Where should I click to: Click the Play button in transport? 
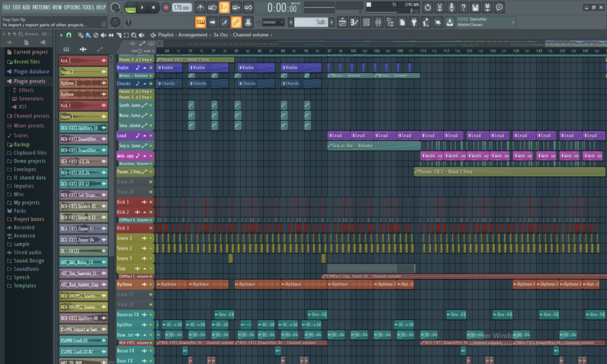(142, 7)
